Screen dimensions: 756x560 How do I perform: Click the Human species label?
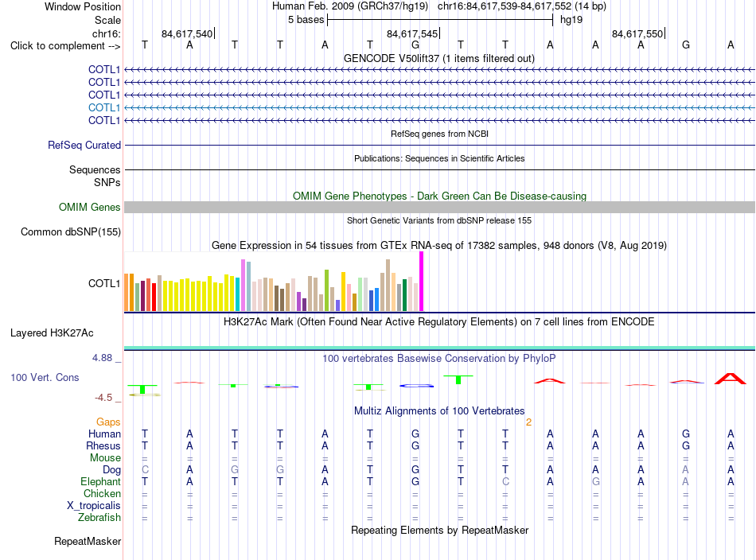[x=104, y=434]
